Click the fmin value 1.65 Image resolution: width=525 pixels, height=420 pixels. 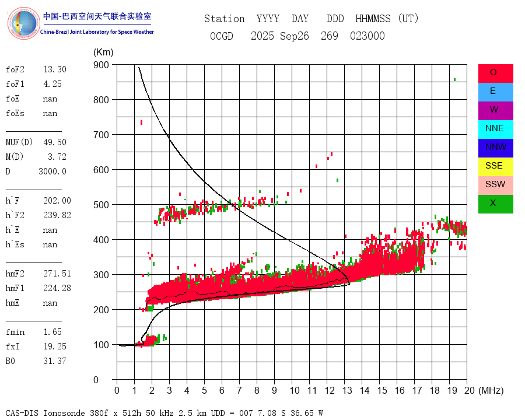pyautogui.click(x=52, y=332)
